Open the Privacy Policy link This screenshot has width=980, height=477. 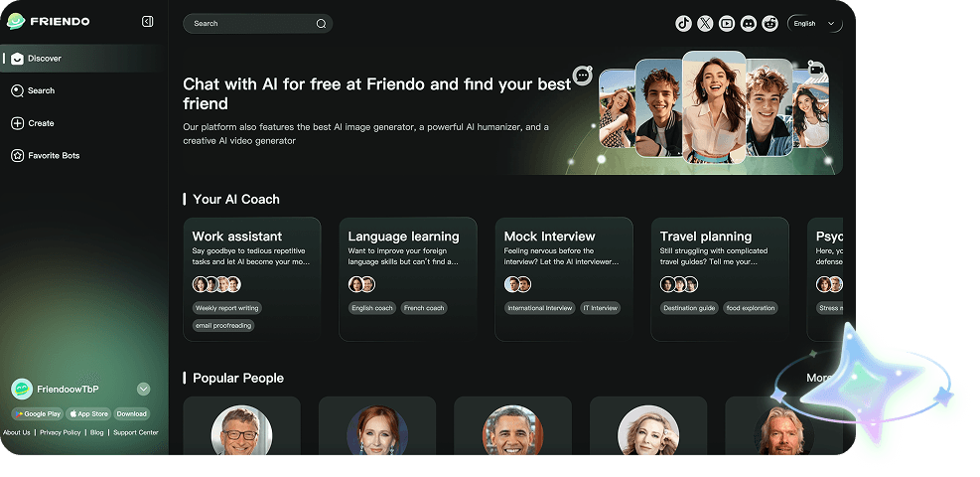60,432
